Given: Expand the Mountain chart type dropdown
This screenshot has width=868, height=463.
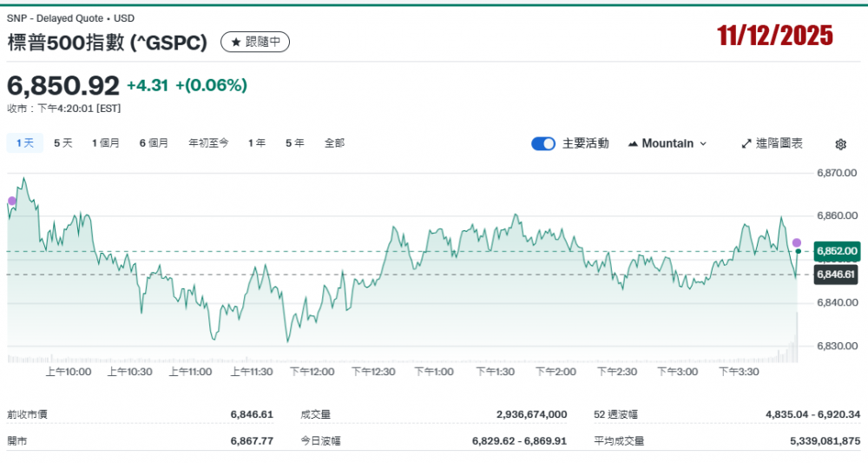Looking at the screenshot, I should tap(667, 143).
